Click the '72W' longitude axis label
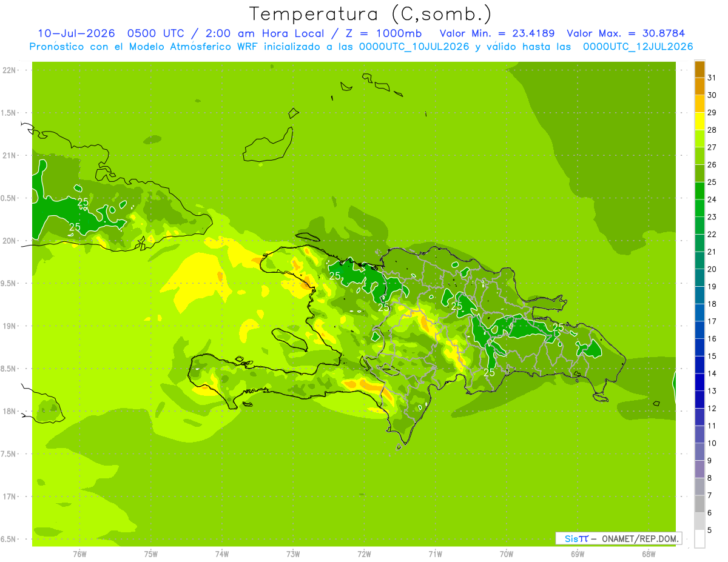The height and width of the screenshot is (562, 728). (x=364, y=554)
